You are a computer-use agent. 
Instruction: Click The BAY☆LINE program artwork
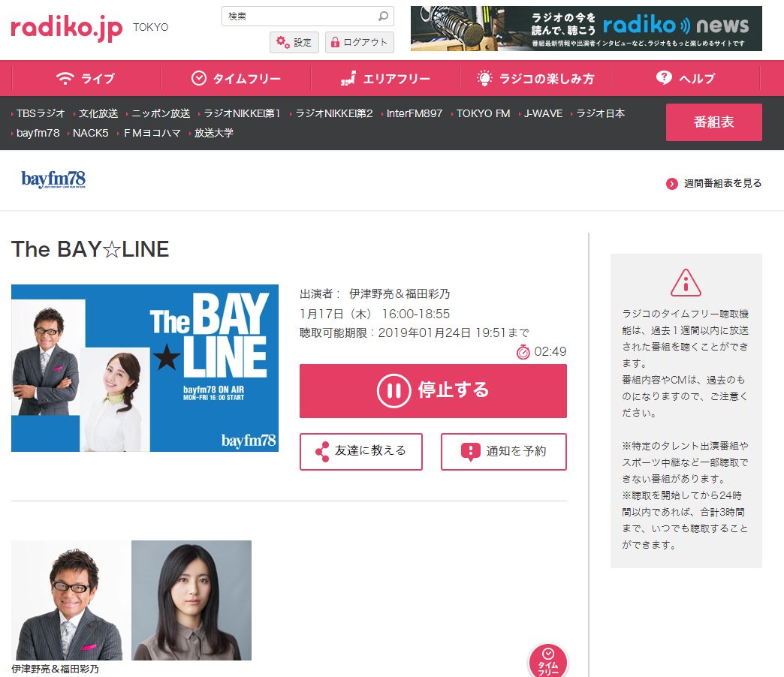(144, 369)
